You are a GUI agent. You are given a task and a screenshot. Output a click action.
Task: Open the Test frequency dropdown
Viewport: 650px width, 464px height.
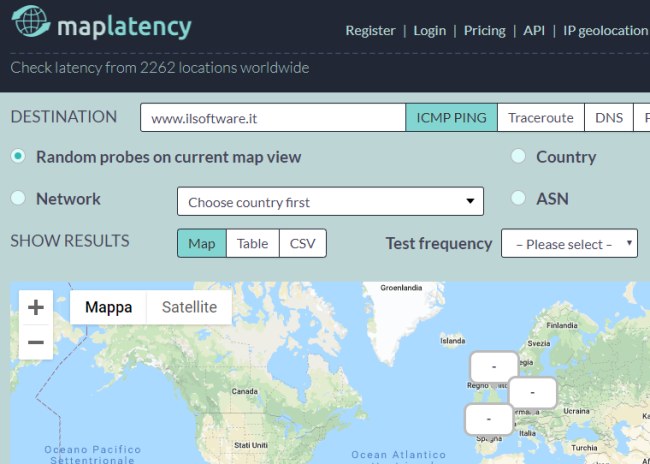(569, 244)
